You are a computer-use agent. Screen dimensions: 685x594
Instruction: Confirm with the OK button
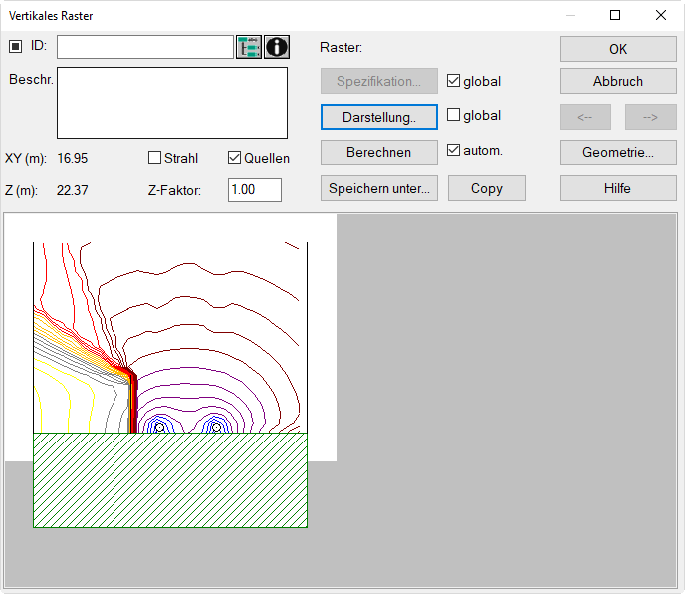coord(618,49)
